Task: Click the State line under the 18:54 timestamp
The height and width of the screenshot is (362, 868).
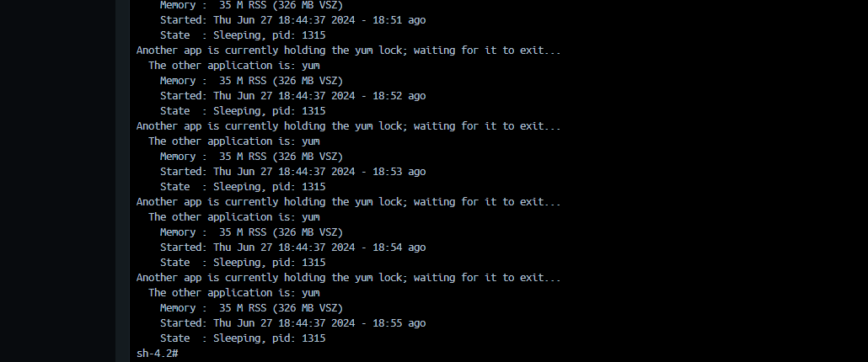Action: click(x=243, y=263)
